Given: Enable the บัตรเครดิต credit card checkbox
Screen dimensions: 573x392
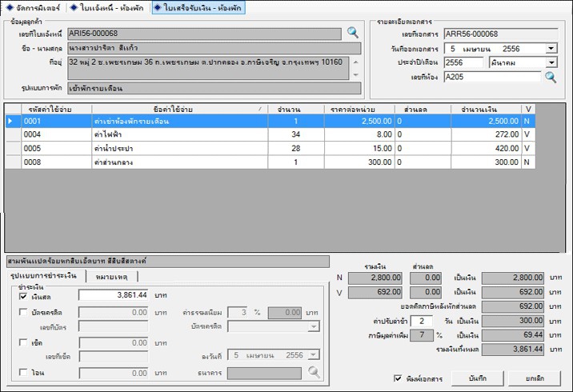Looking at the screenshot, I should coord(23,312).
